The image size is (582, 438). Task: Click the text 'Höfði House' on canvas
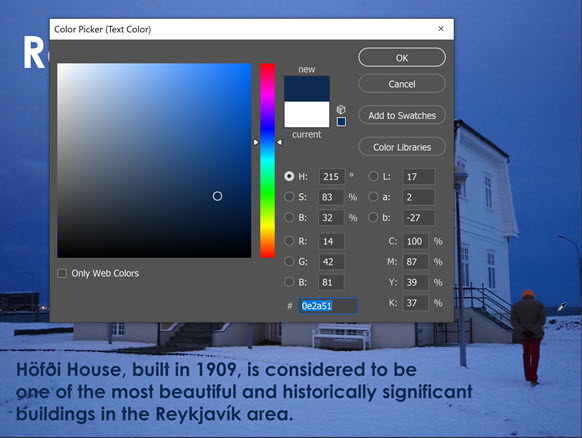68,370
